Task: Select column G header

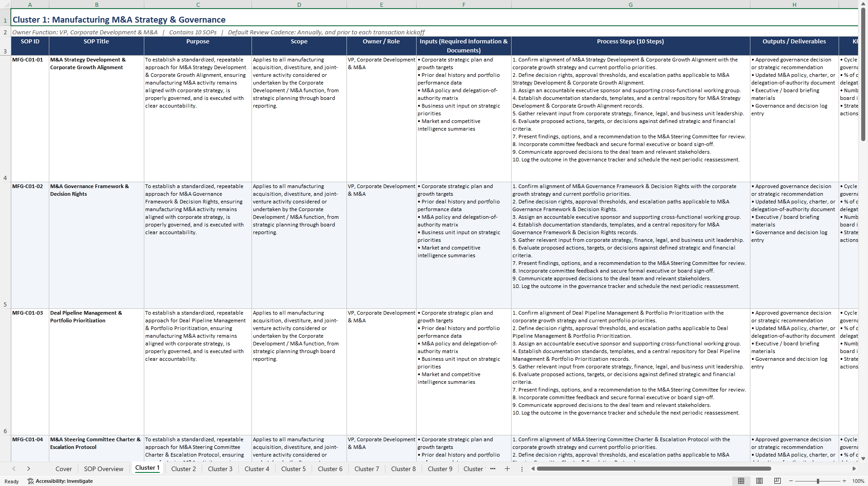Action: click(631, 5)
